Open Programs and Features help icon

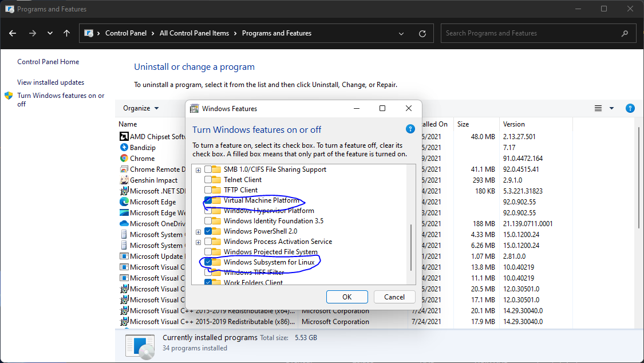[630, 108]
